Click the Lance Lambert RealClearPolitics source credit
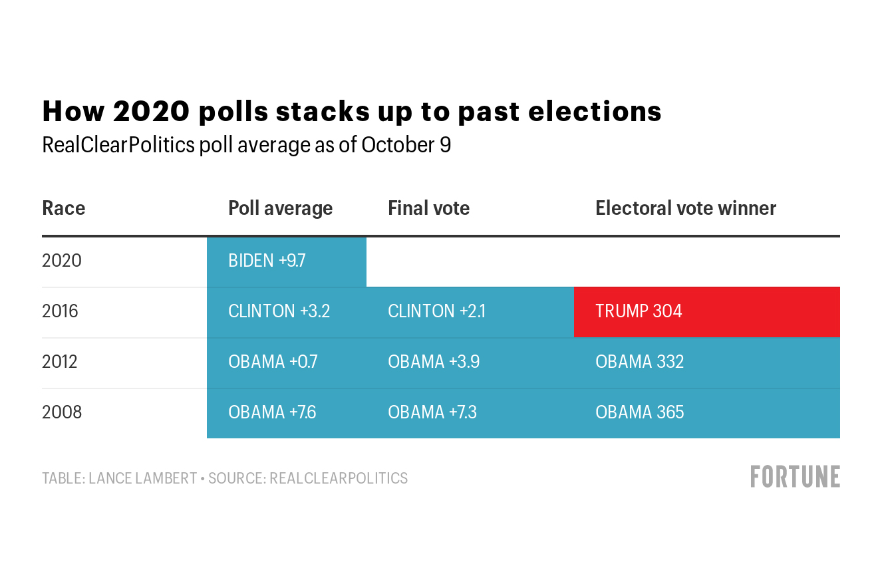The width and height of the screenshot is (882, 588). pyautogui.click(x=225, y=478)
